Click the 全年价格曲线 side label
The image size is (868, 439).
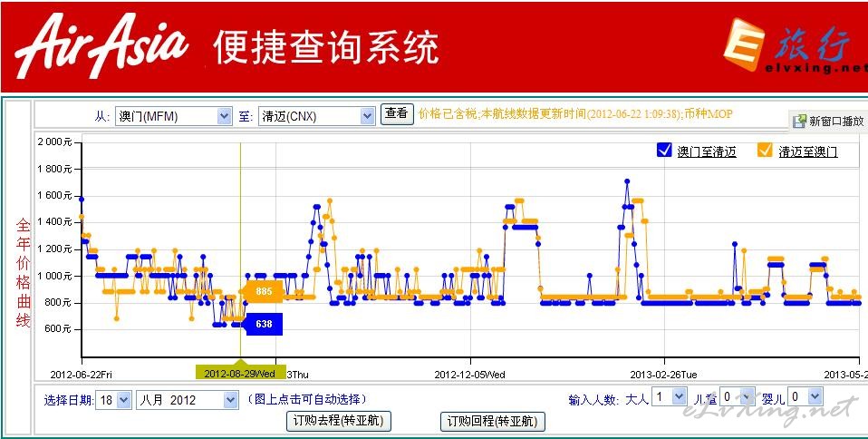[23, 272]
